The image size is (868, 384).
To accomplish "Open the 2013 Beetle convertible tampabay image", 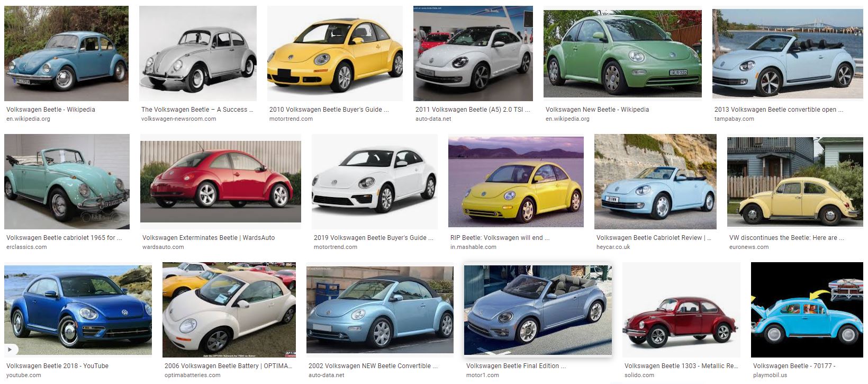I will pos(788,53).
